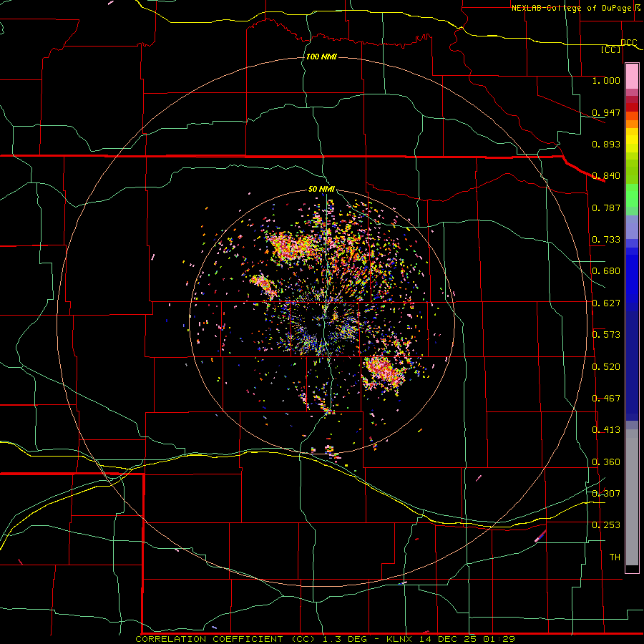Image resolution: width=644 pixels, height=644 pixels.
Task: Click the 0.733 color scale value
Action: pos(606,240)
